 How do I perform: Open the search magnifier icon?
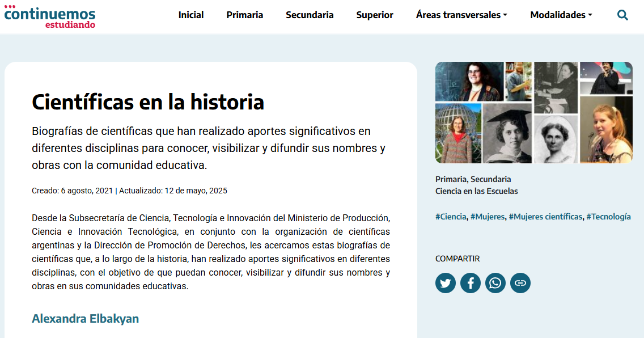(622, 15)
